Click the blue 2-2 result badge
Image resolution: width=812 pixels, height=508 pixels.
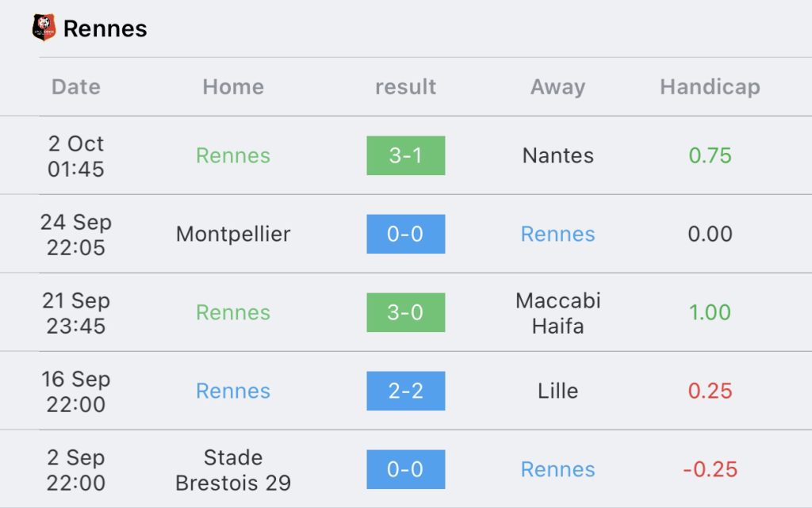pyautogui.click(x=405, y=391)
